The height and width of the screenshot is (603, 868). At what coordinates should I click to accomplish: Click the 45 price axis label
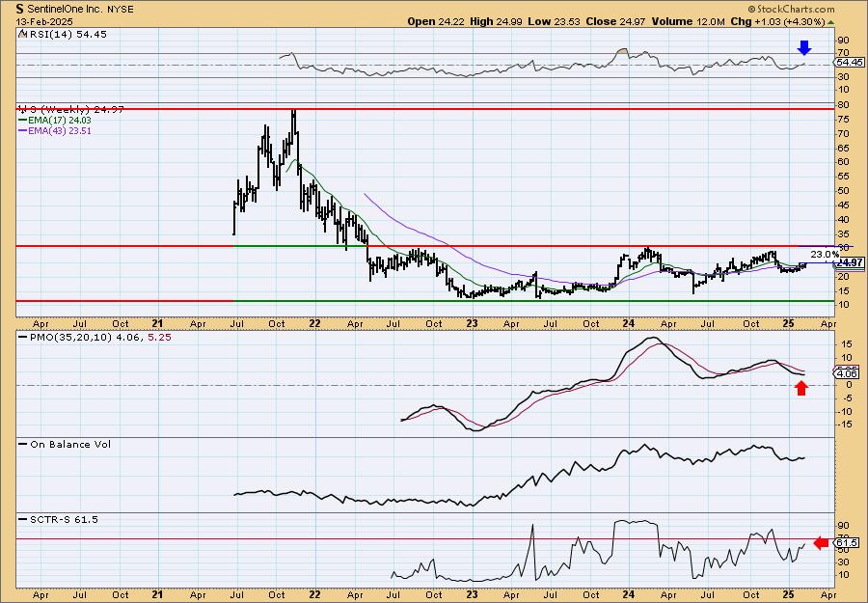pyautogui.click(x=844, y=206)
